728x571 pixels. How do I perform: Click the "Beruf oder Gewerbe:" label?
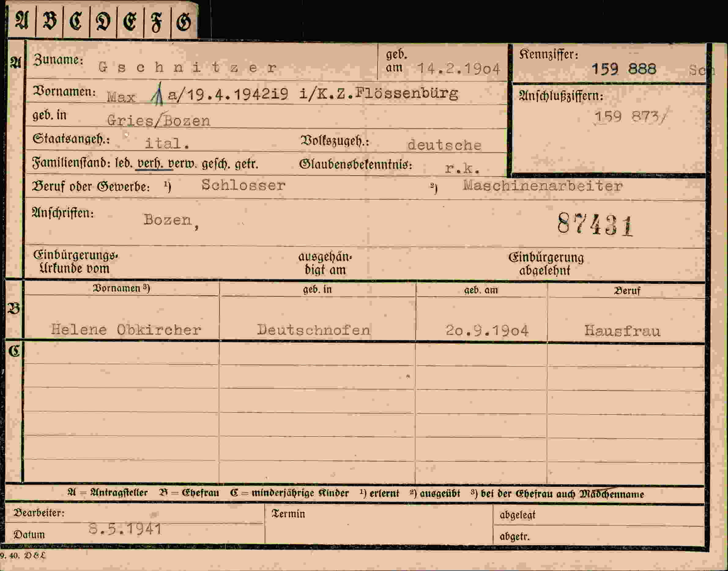coord(91,186)
